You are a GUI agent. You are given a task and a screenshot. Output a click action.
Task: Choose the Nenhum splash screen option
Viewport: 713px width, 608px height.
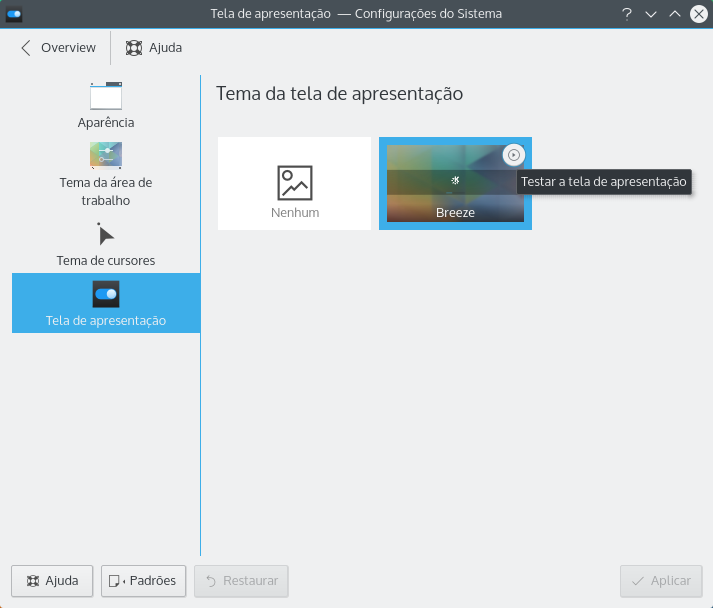294,184
